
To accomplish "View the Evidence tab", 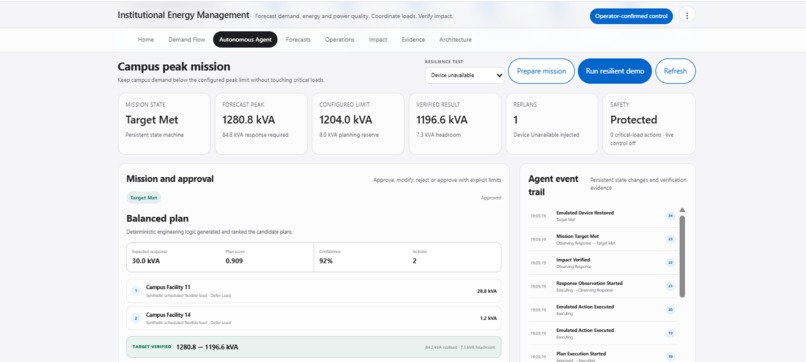I will pos(413,40).
